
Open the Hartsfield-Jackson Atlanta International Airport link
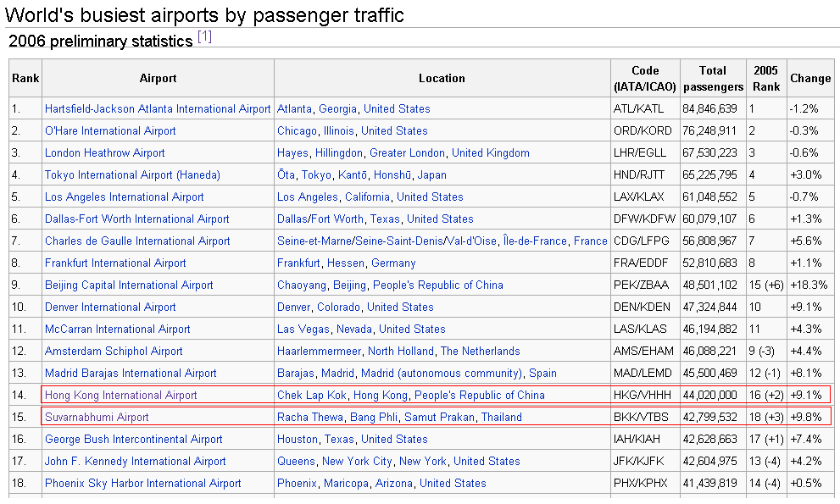[158, 109]
